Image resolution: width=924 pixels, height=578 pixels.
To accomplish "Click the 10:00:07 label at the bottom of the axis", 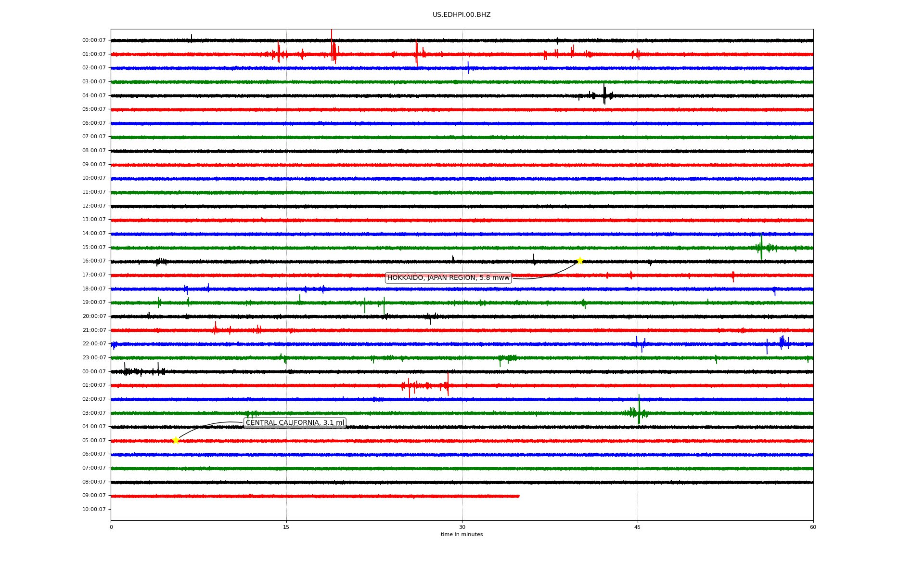I will [94, 509].
